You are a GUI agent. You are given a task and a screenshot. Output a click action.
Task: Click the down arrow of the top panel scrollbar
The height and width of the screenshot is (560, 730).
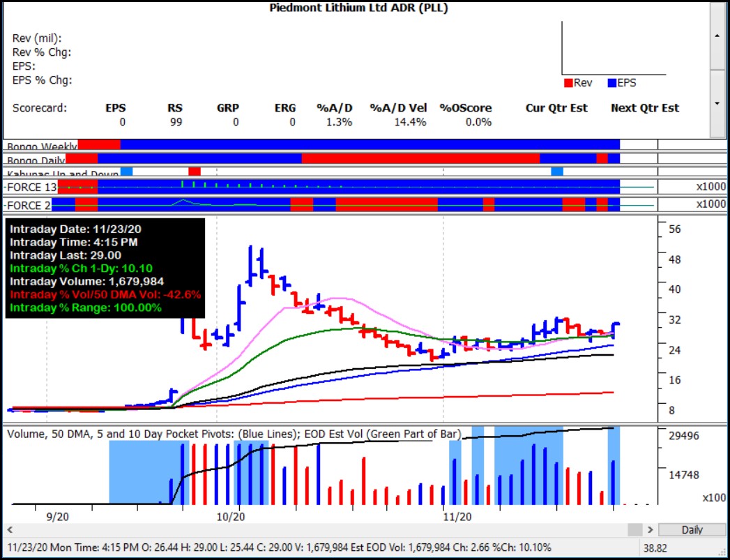[717, 103]
